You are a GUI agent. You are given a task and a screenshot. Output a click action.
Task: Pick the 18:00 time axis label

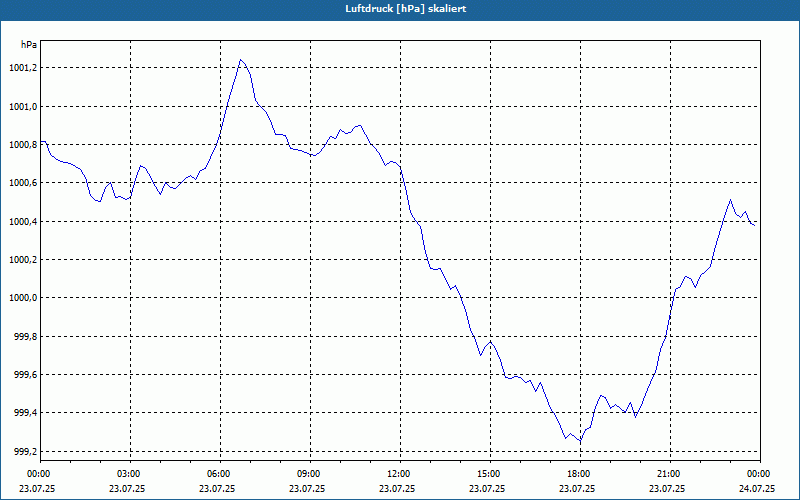coord(578,474)
